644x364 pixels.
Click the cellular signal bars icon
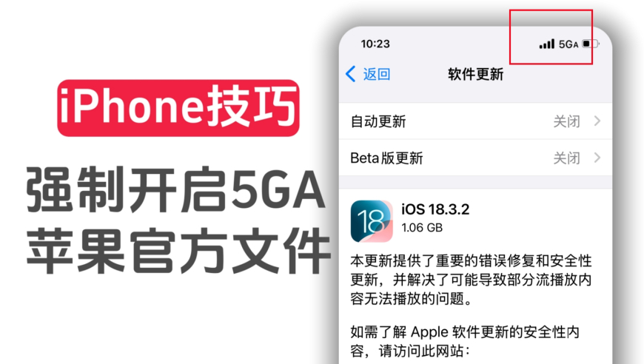click(547, 44)
